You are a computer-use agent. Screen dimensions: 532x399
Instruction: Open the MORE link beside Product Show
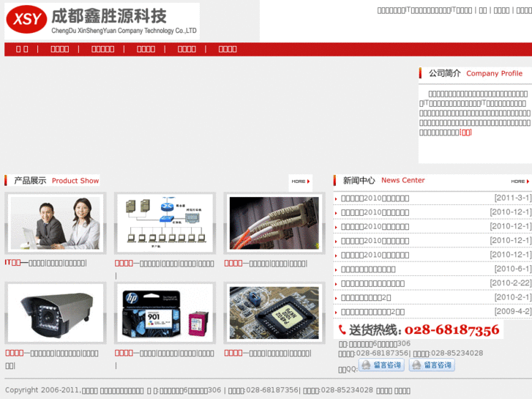click(x=301, y=182)
